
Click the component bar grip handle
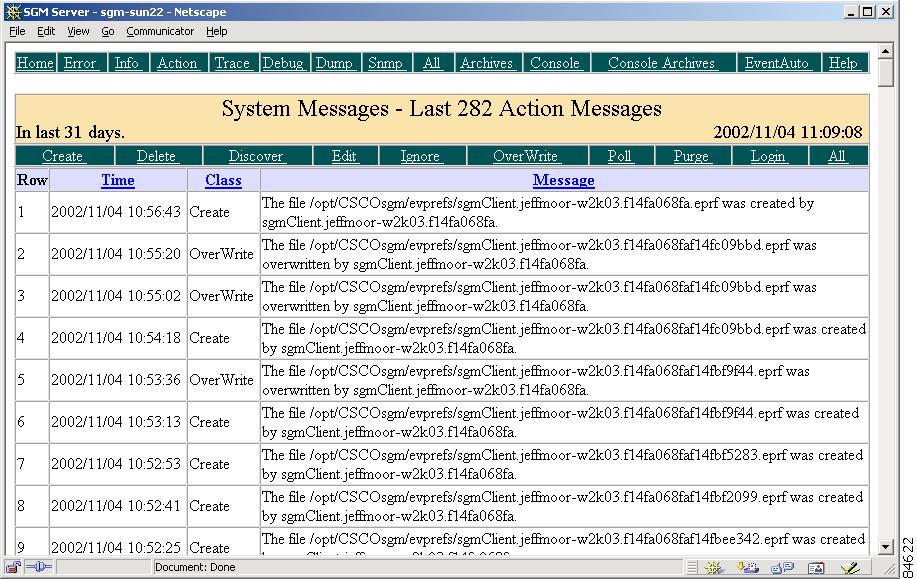pyautogui.click(x=692, y=567)
